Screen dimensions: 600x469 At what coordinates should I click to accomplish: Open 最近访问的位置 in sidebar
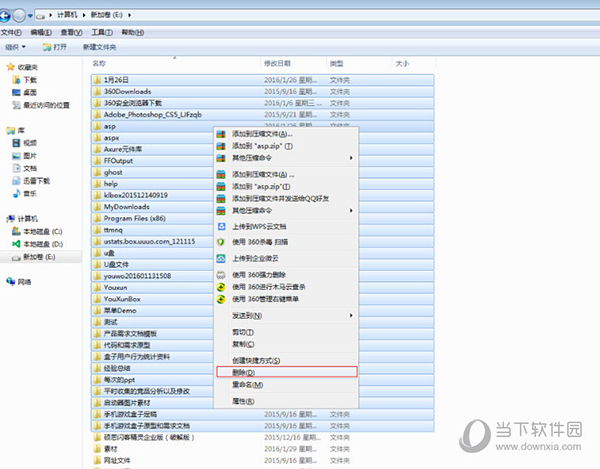[x=41, y=105]
